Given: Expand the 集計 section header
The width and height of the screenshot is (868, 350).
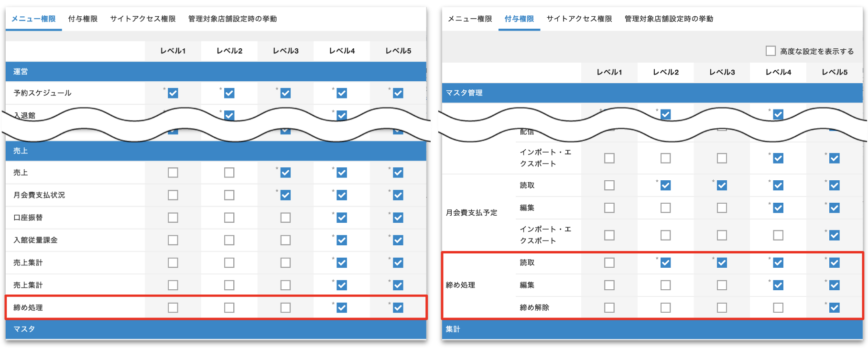Looking at the screenshot, I should (652, 329).
